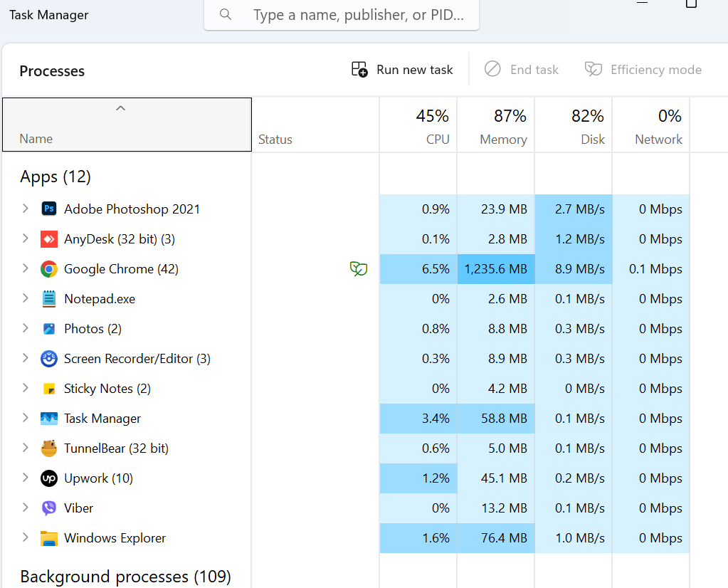Select the Sticky Notes (2) row name
This screenshot has height=588, width=728.
click(x=107, y=389)
